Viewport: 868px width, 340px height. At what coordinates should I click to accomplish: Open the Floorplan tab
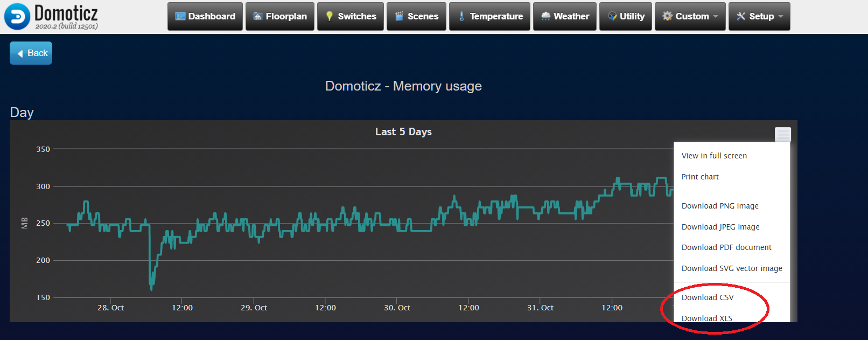pyautogui.click(x=280, y=16)
